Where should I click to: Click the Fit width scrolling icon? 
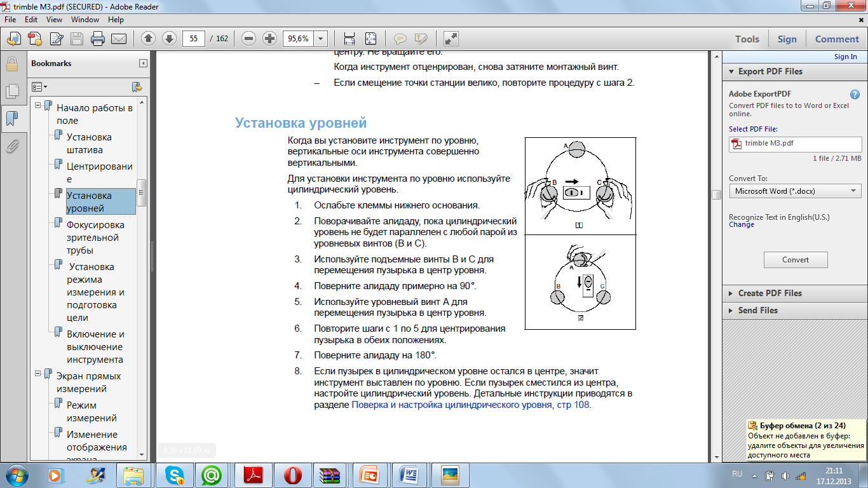349,39
